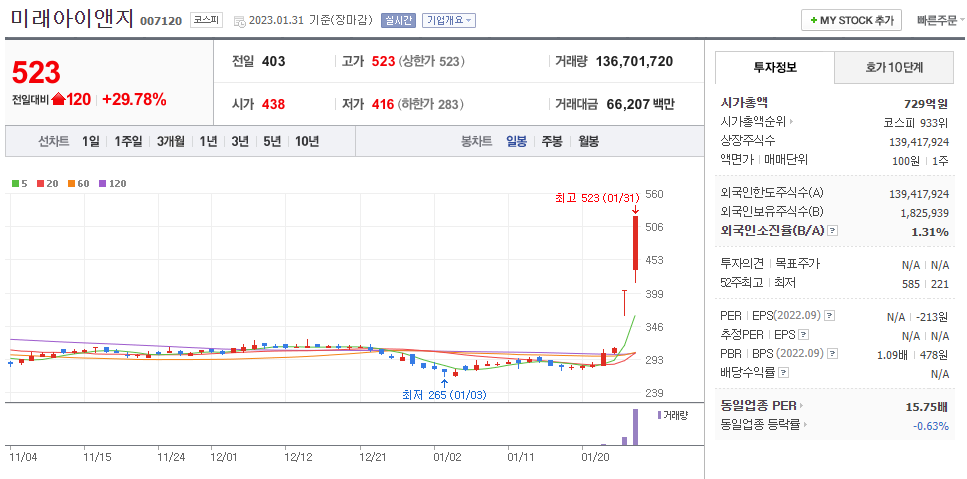Click the 코스피 933위 ranking value

coord(916,122)
